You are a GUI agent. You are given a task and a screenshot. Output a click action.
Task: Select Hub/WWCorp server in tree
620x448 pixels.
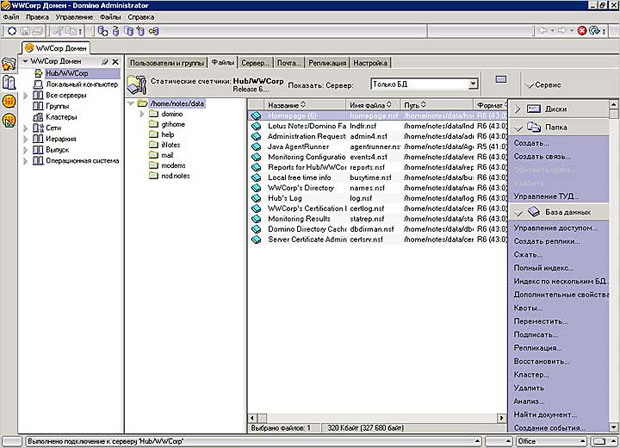tap(67, 73)
